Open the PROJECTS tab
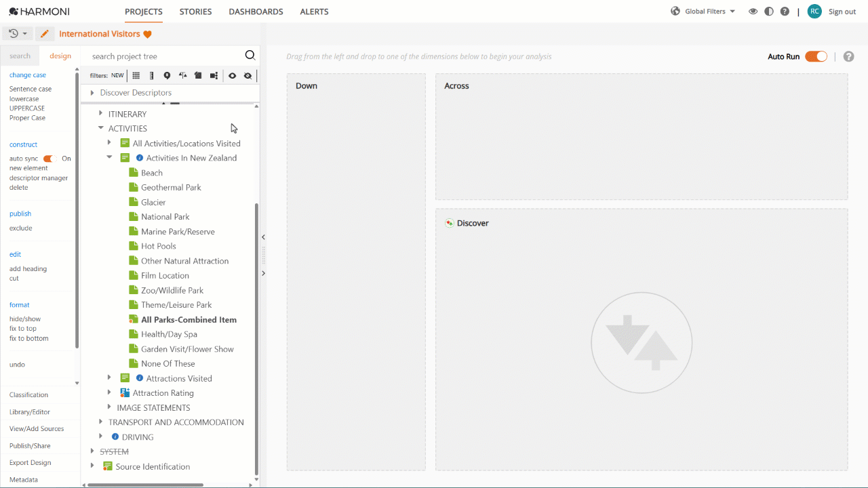The width and height of the screenshot is (868, 488). click(144, 12)
